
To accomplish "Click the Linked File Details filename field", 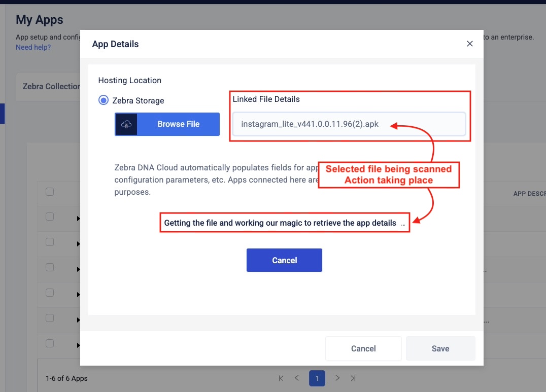I will click(349, 124).
